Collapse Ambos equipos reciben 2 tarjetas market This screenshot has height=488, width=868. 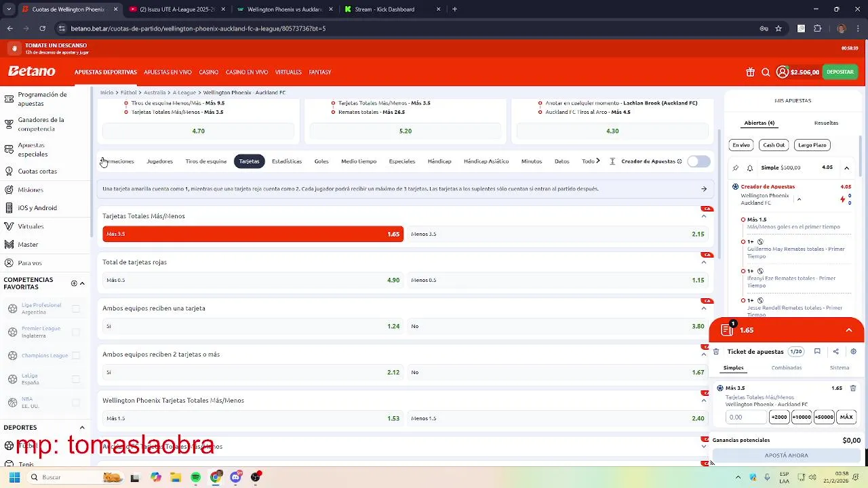pyautogui.click(x=704, y=354)
